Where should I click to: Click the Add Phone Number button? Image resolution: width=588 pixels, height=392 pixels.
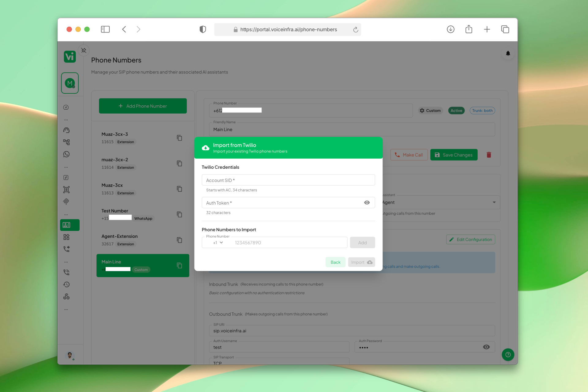point(143,106)
